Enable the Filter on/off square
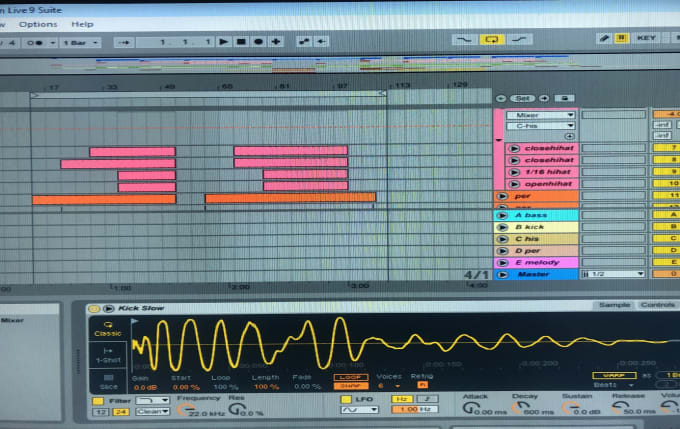 tap(98, 401)
